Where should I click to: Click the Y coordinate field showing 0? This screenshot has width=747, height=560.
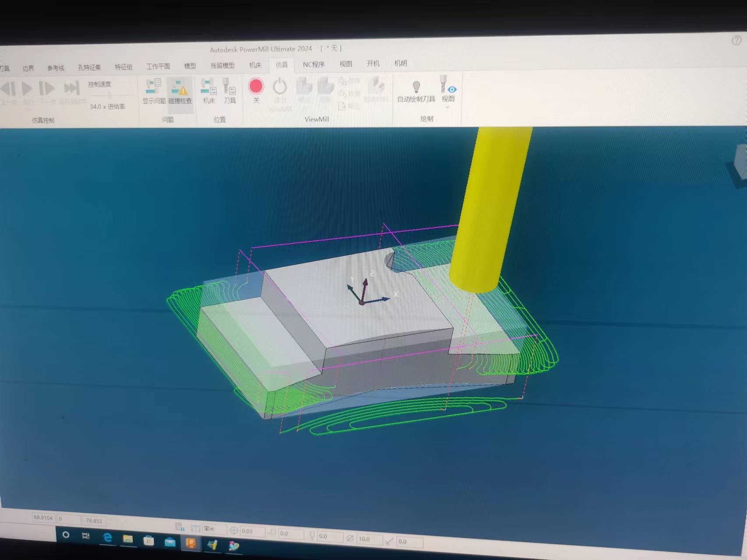[69, 519]
